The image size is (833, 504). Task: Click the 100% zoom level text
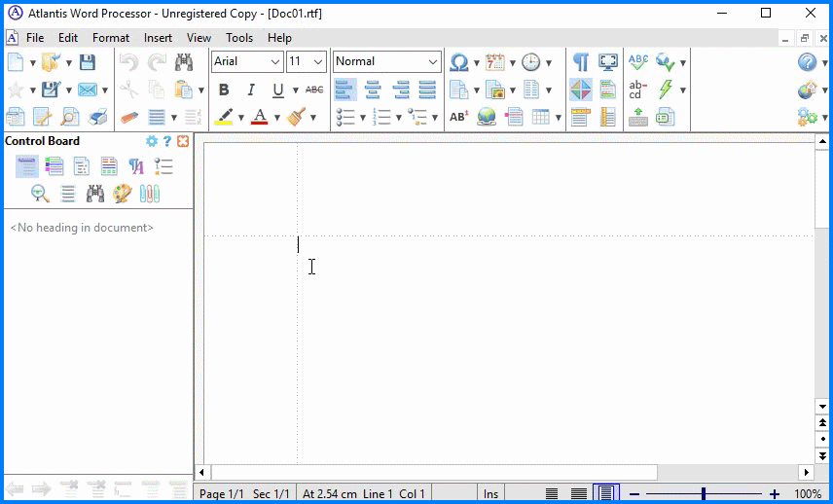point(808,494)
